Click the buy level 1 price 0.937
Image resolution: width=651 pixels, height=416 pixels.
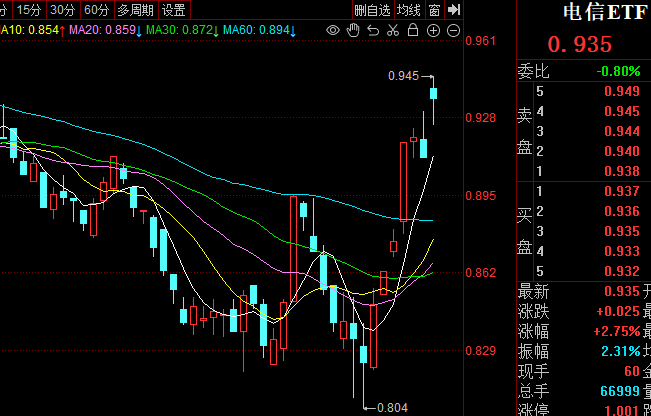(621, 191)
